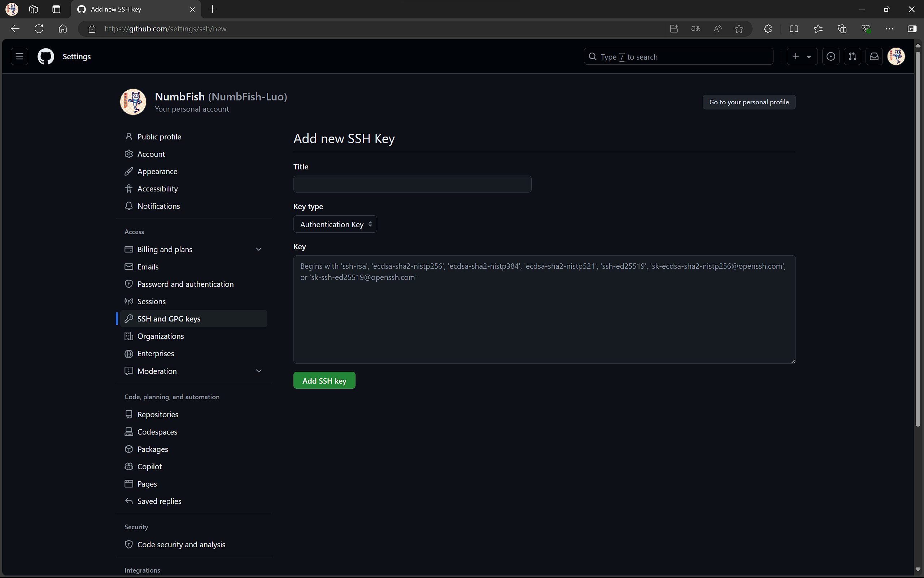Click the page vertical scrollbar
The width and height of the screenshot is (924, 578).
(x=918, y=239)
